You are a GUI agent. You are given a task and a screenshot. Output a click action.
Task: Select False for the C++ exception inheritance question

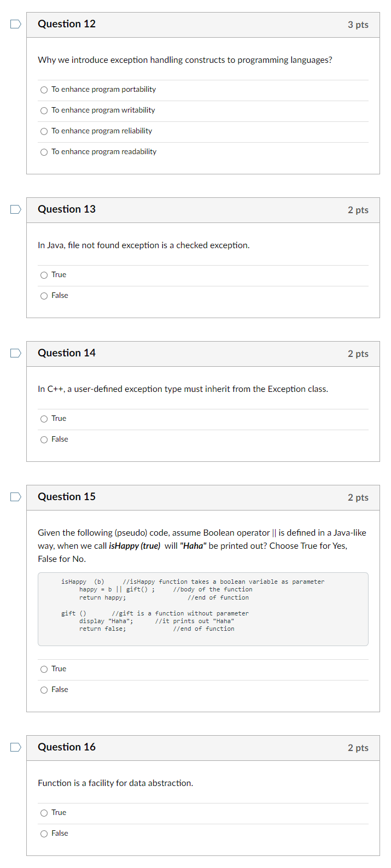44,439
